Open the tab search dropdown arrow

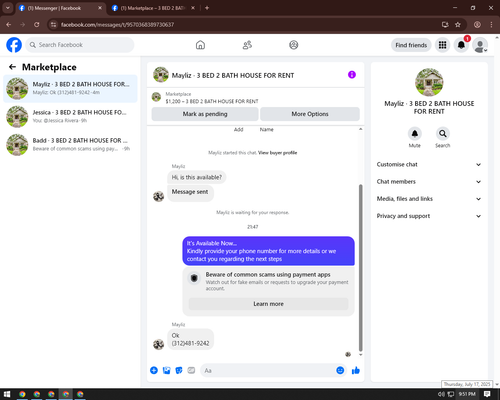7,8
